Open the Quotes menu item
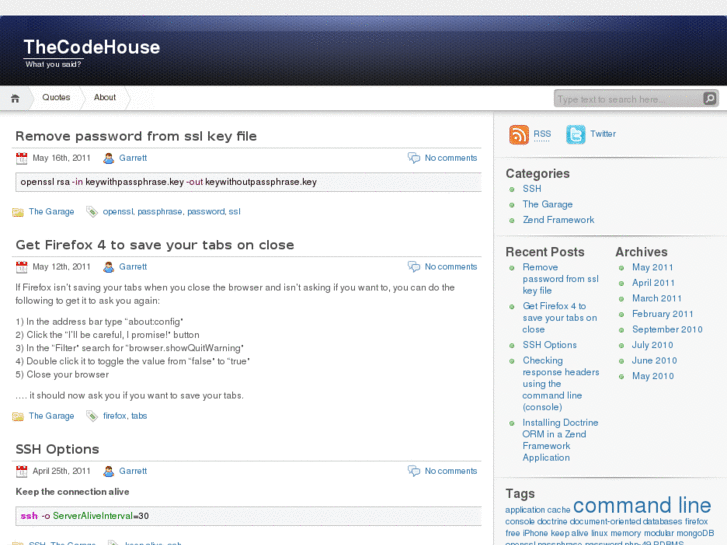Screen dimensions: 727x545 [x=56, y=97]
